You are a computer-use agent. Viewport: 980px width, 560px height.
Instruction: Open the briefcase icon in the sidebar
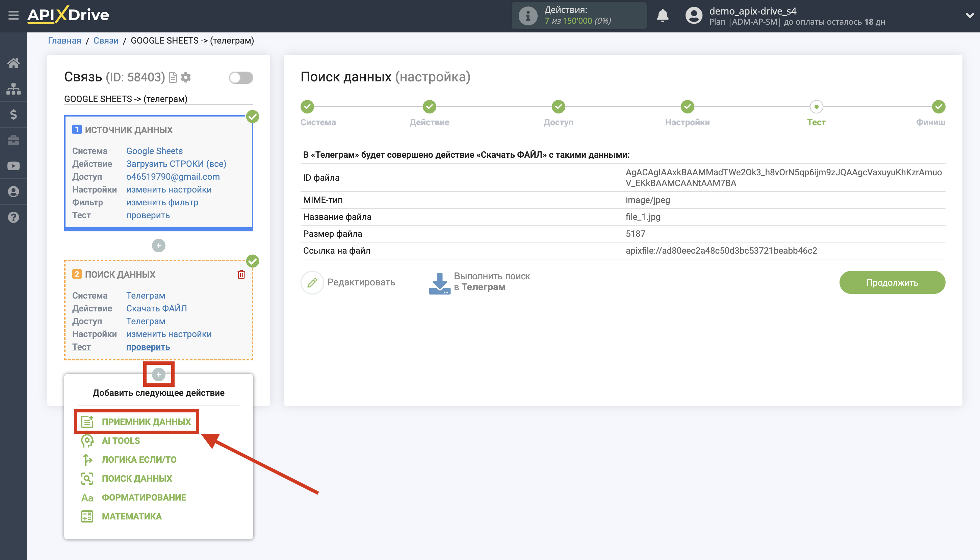click(14, 140)
